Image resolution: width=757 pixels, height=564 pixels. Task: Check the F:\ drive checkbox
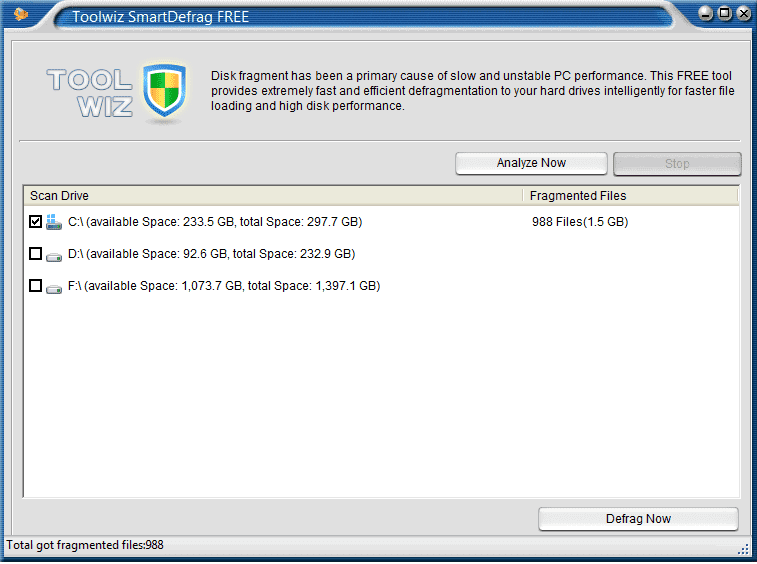[35, 285]
